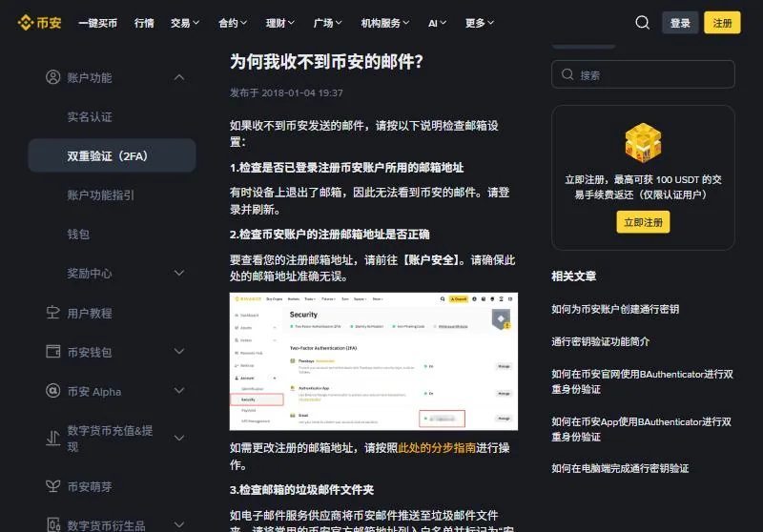Click heading 1.检查是否已登录注册币安账户所用的邮箱地址
The width and height of the screenshot is (763, 532).
point(346,168)
